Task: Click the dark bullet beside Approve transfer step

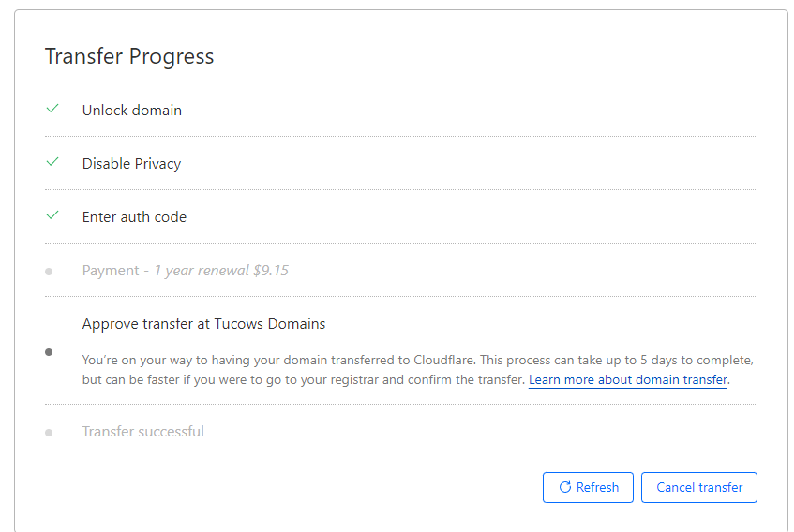Action: click(x=49, y=352)
